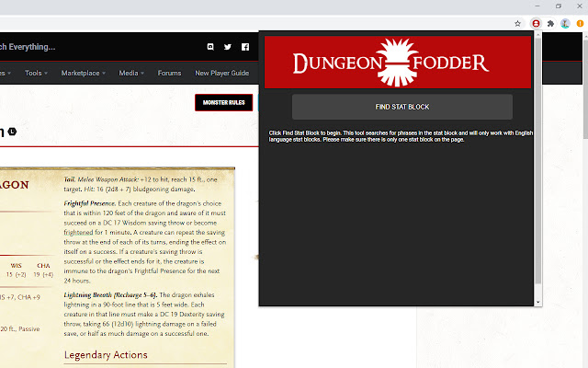This screenshot has height=368, width=588.
Task: Click the popup instructions text
Action: 401,136
